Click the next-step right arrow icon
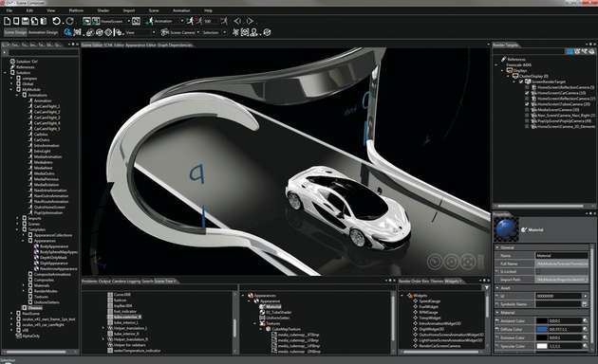This screenshot has width=598, height=364. click(x=250, y=21)
